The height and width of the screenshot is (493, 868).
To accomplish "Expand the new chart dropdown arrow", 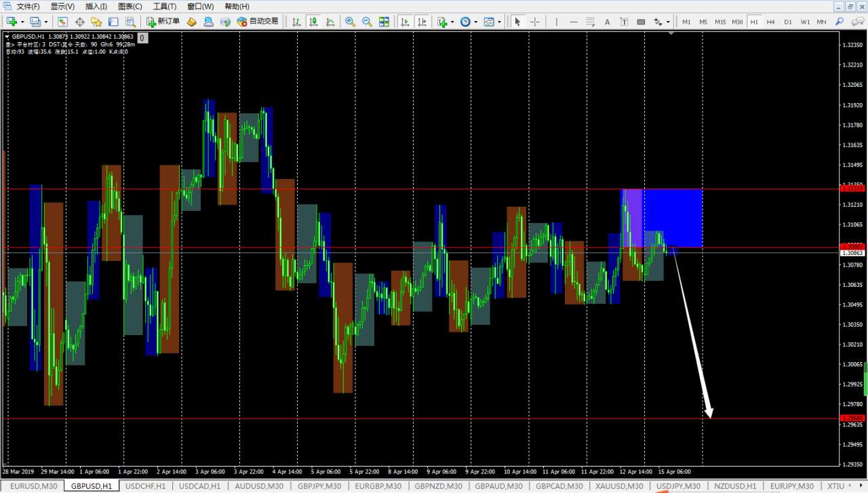I will [x=22, y=22].
